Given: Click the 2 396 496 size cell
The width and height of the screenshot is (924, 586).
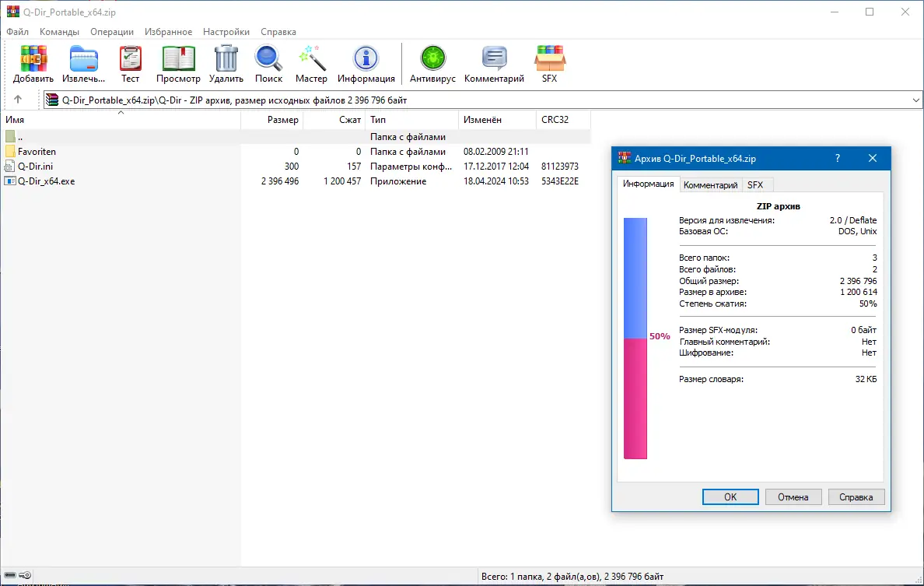Looking at the screenshot, I should coord(280,181).
